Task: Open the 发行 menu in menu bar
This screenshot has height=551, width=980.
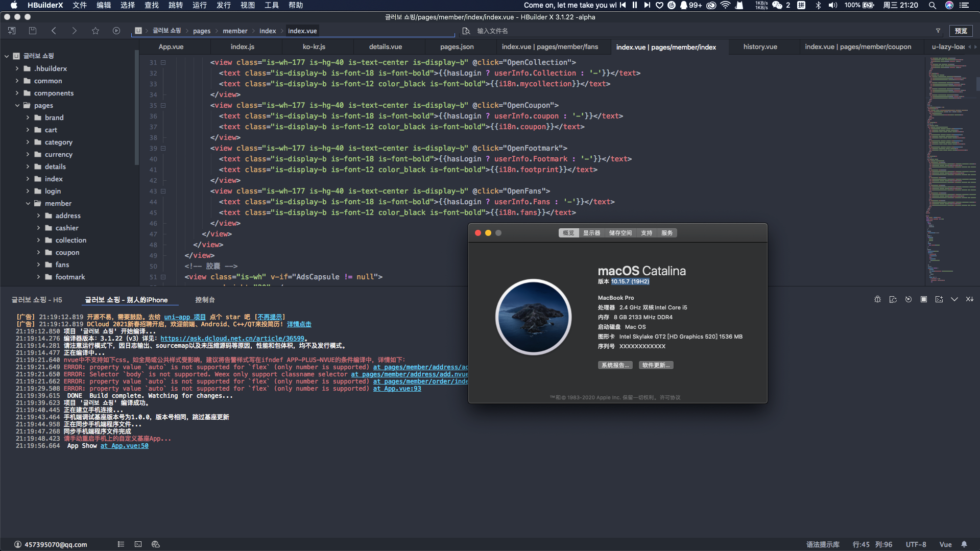Action: pyautogui.click(x=224, y=5)
